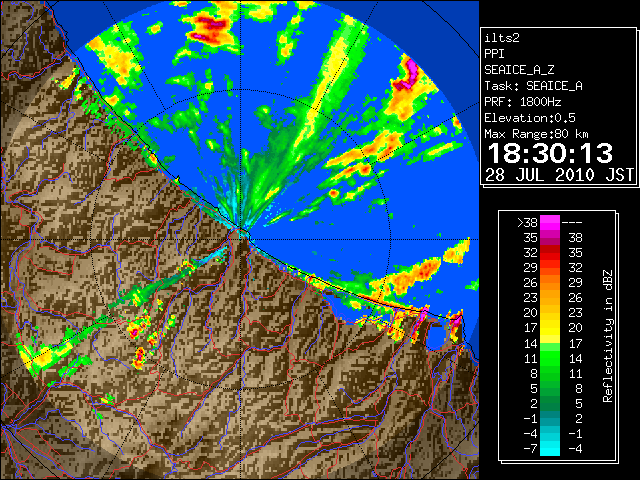Click the "-7" legend label
The width and height of the screenshot is (640, 480).
[x=530, y=449]
